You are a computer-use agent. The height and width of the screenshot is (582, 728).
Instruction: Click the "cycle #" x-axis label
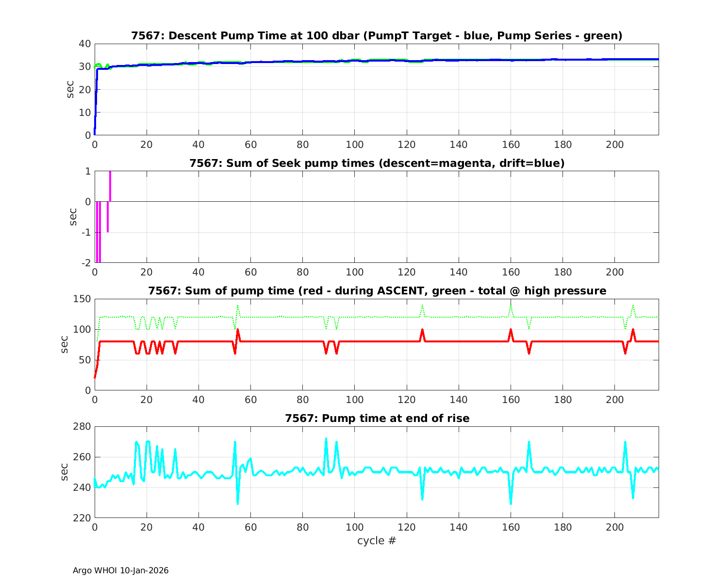point(377,541)
